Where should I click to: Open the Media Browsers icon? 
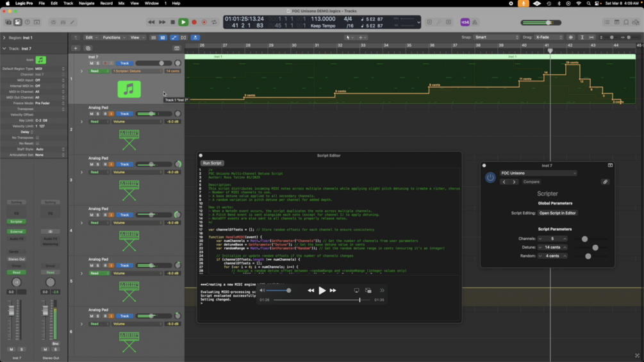point(636,22)
